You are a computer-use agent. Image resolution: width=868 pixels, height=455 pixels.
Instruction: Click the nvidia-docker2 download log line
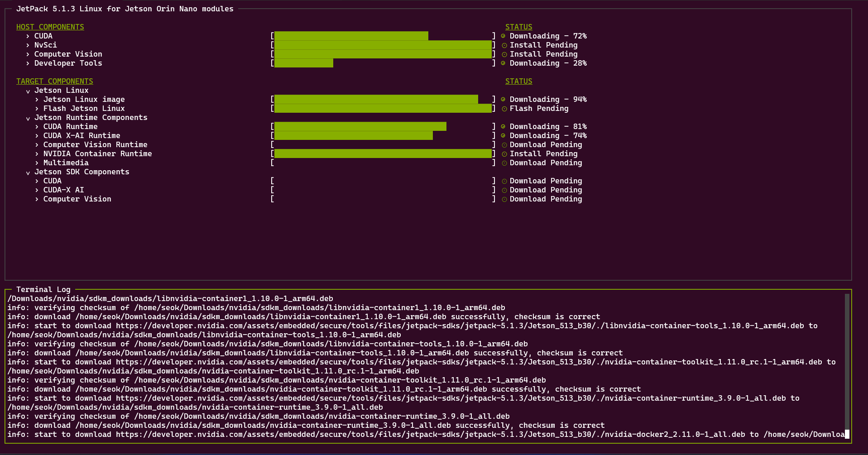(x=426, y=435)
